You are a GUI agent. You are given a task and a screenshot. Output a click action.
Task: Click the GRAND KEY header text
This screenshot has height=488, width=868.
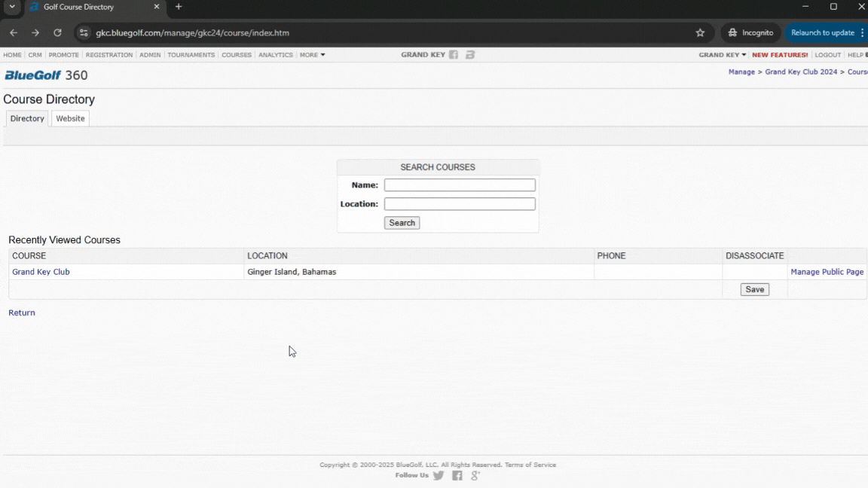[x=423, y=55]
